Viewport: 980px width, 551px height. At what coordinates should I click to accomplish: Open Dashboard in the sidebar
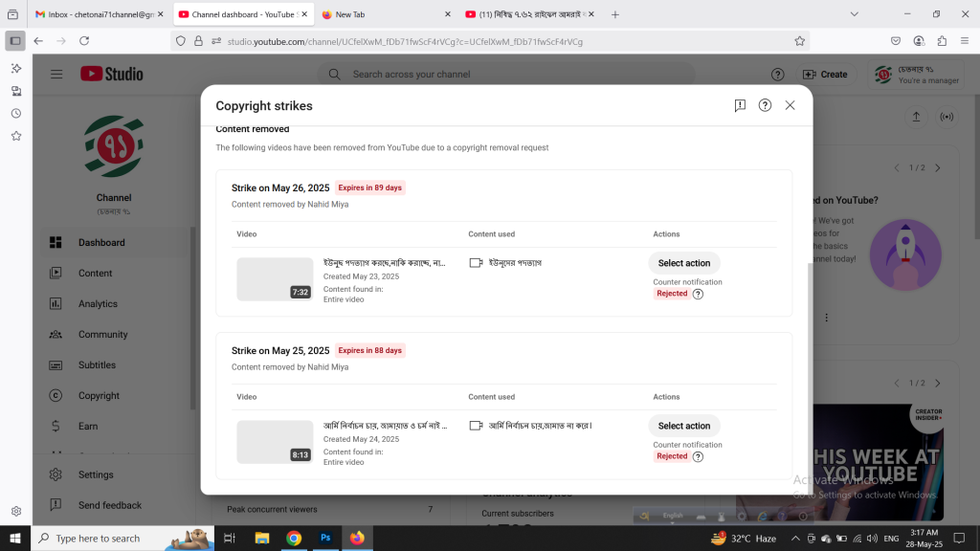101,243
